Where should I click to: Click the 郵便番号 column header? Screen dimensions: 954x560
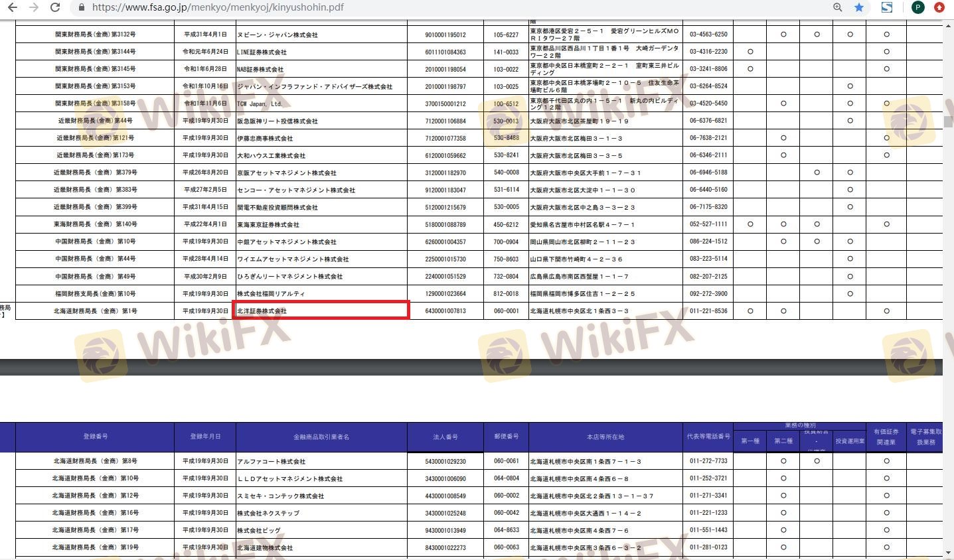[506, 437]
